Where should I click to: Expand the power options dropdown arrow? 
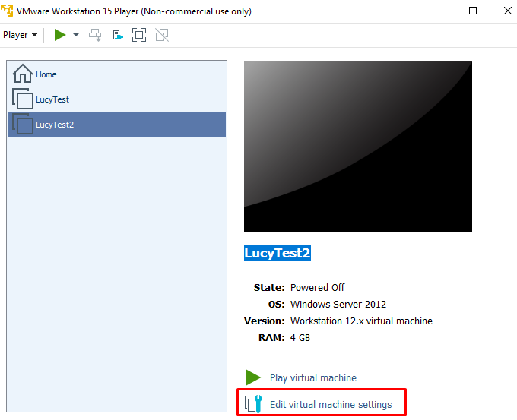click(76, 35)
